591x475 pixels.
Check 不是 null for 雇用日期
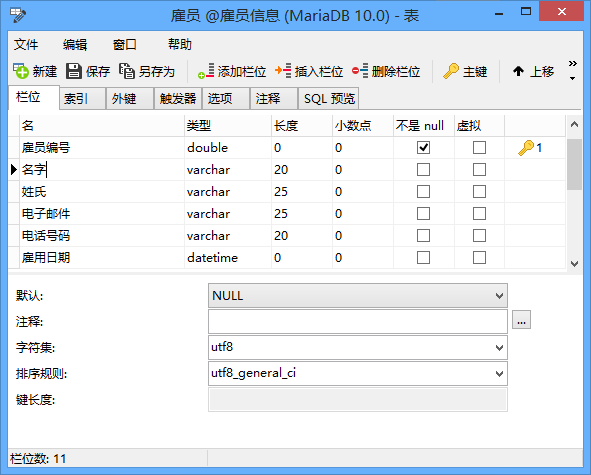tap(423, 258)
